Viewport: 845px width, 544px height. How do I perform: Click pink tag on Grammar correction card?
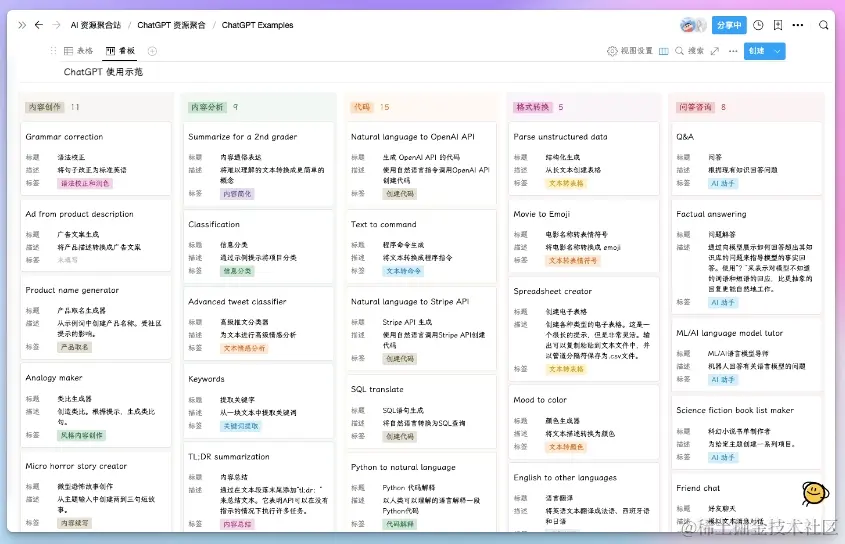85,183
